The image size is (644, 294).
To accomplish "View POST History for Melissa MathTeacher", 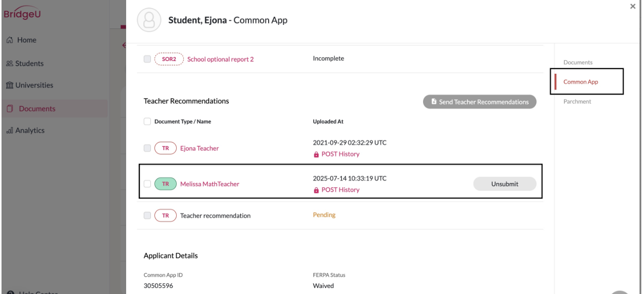I will [x=341, y=190].
